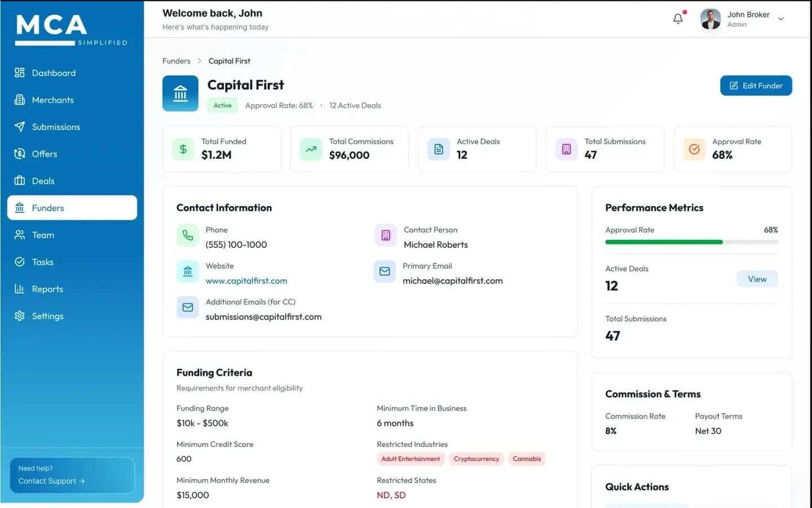The width and height of the screenshot is (812, 508).
Task: Click the submissions@capitalfirst.com email address
Action: coord(263,317)
